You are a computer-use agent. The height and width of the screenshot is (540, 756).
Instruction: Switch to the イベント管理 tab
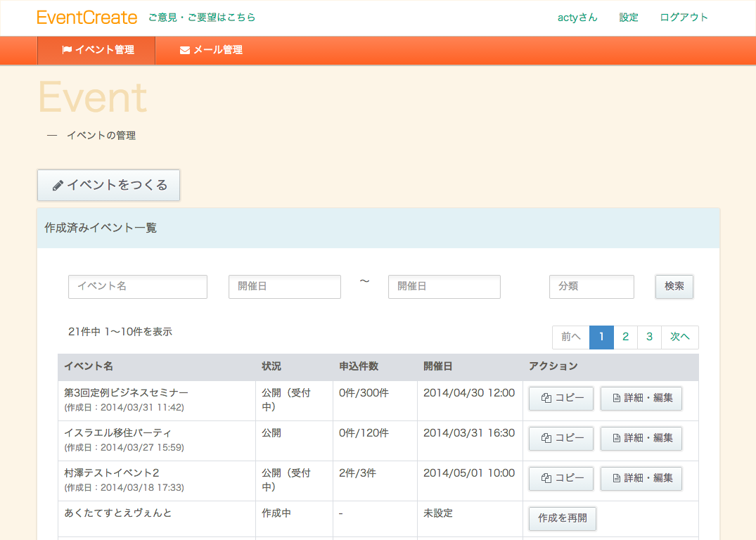click(97, 50)
